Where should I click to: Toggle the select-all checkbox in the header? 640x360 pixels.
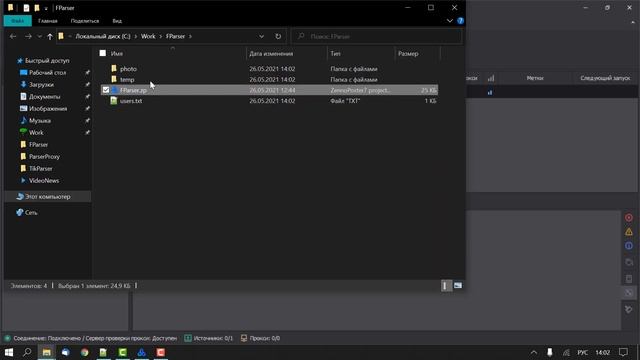click(x=103, y=53)
